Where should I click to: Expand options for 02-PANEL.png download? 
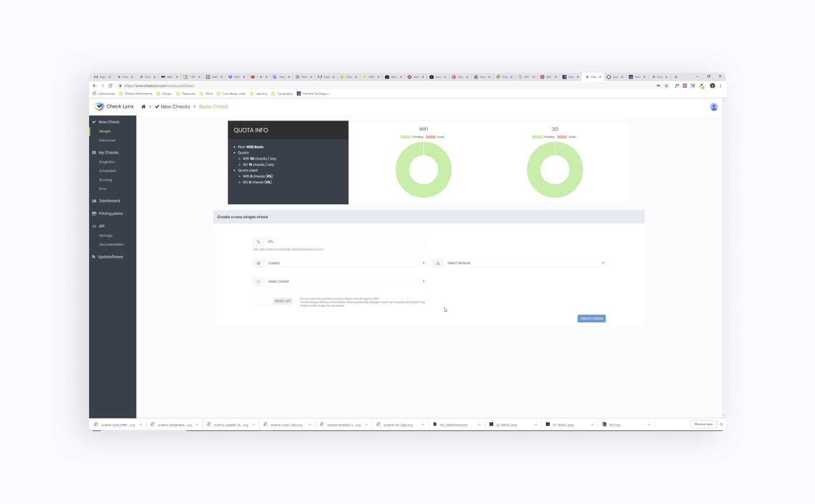536,425
